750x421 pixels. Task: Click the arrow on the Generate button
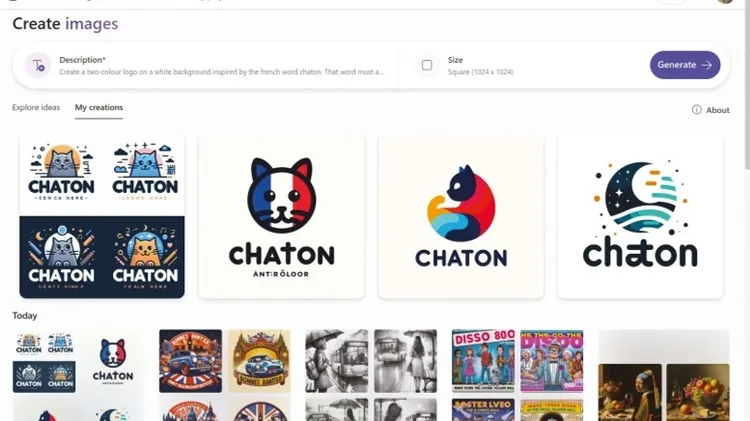[706, 65]
